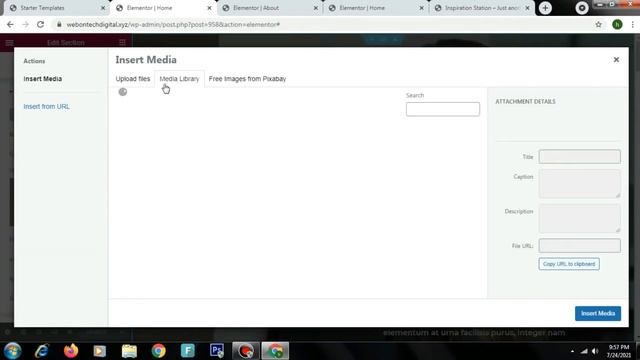Close the Inspiration Station tab
The width and height of the screenshot is (640, 360).
(527, 8)
